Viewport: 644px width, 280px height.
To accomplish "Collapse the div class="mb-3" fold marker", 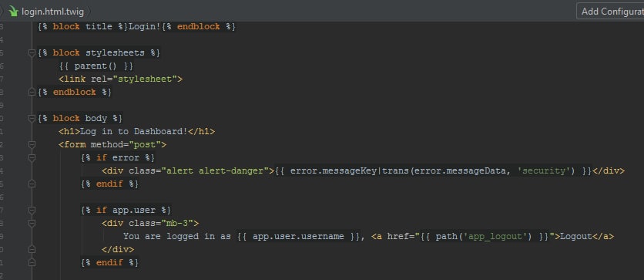I will coord(32,223).
